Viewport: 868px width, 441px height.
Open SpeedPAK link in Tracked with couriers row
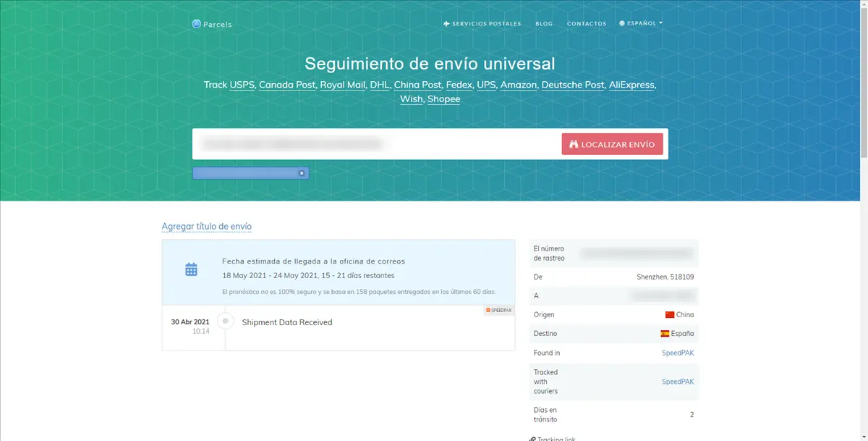(x=678, y=382)
